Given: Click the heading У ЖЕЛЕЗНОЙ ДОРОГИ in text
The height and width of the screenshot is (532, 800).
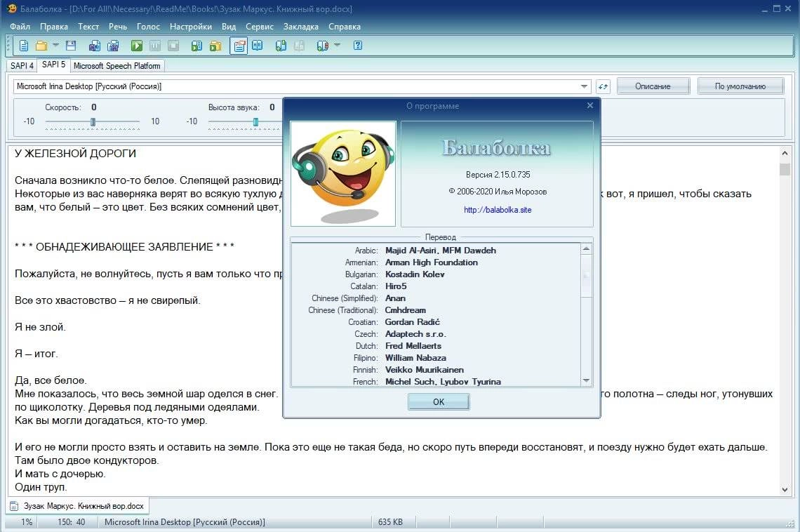Looking at the screenshot, I should (76, 154).
